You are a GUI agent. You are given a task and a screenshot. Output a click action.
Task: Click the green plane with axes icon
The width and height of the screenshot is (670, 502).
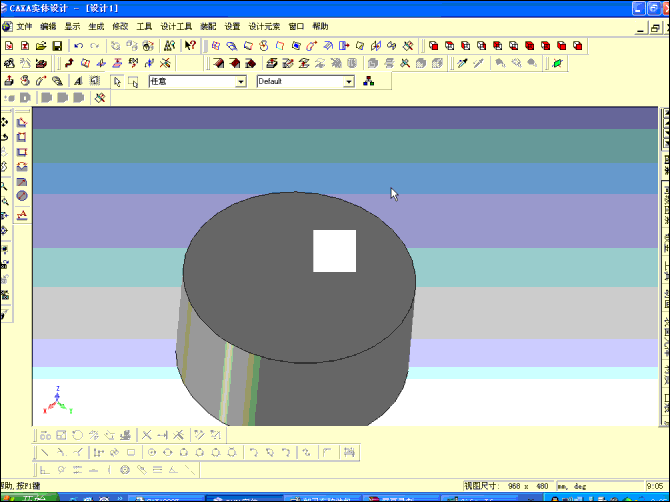point(557,64)
